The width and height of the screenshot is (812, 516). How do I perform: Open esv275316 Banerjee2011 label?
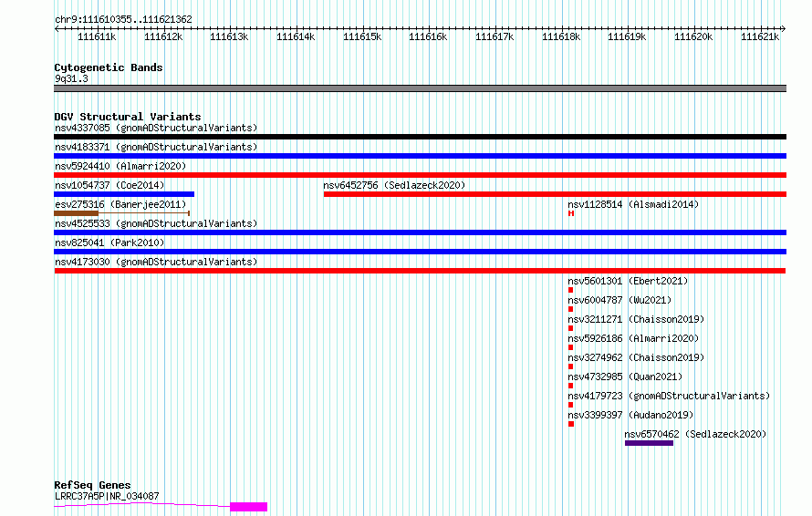tap(120, 204)
